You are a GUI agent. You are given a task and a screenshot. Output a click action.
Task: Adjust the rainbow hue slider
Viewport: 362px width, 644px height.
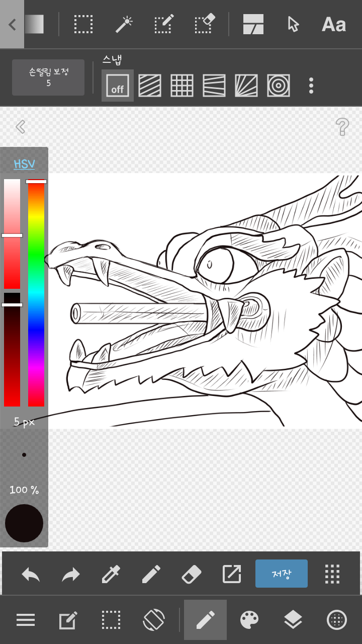tap(36, 293)
